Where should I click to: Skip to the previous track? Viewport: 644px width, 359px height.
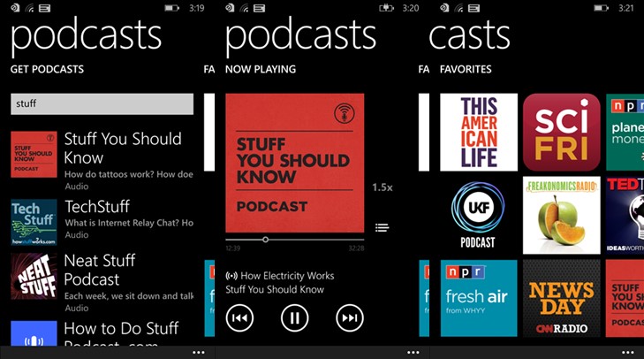click(239, 317)
